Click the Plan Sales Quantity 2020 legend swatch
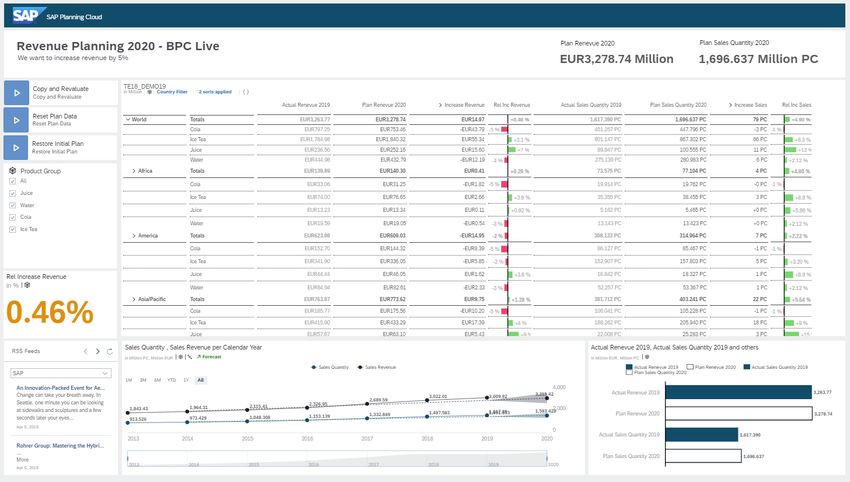850x482 pixels. click(629, 372)
